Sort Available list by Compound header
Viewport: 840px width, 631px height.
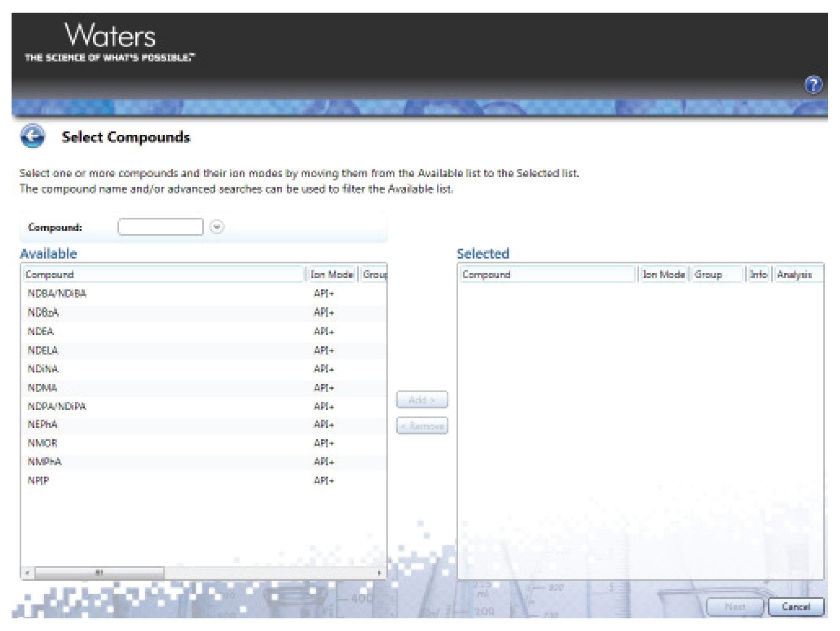click(x=163, y=275)
